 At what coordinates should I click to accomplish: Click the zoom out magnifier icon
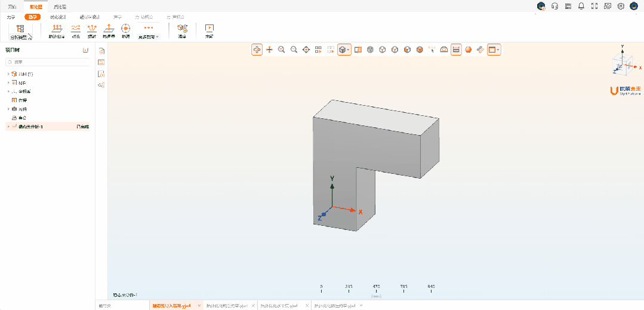click(x=294, y=50)
